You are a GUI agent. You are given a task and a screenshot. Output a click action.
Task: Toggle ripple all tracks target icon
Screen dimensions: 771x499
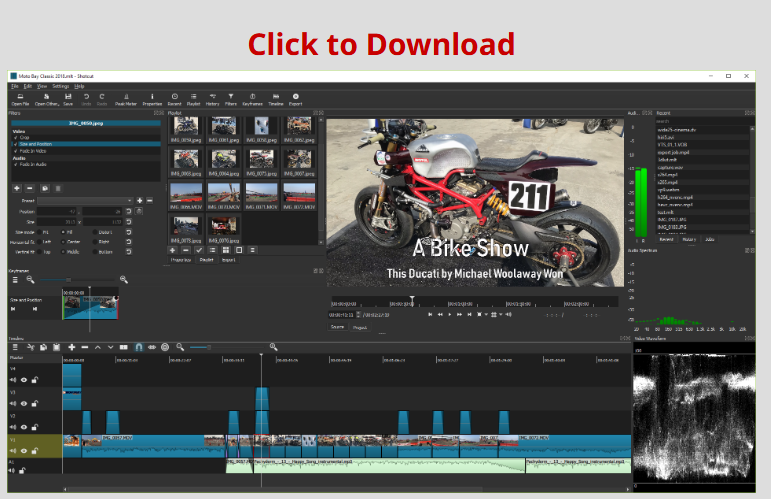[x=165, y=347]
